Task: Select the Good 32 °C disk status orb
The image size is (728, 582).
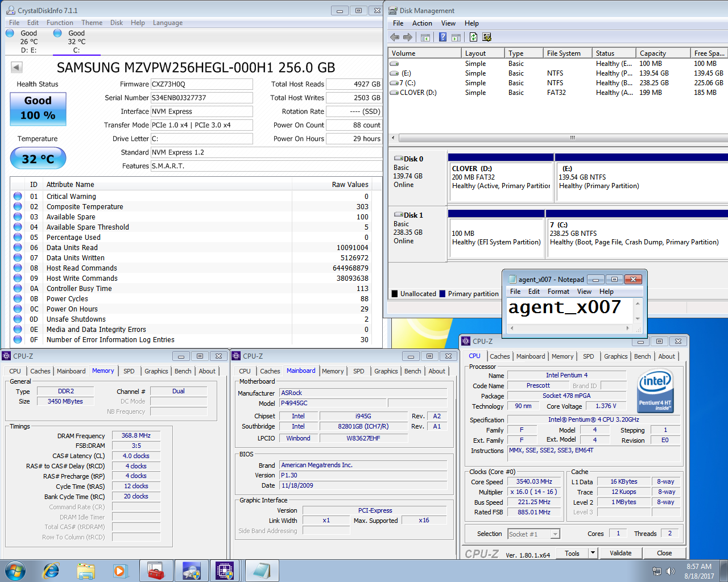Action: pyautogui.click(x=57, y=33)
